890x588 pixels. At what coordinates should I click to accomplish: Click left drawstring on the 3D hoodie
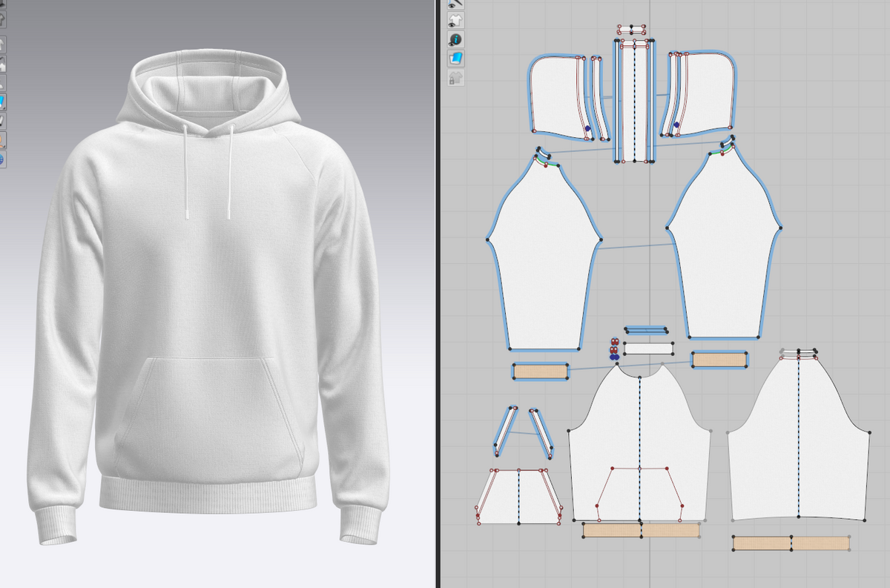point(185,171)
